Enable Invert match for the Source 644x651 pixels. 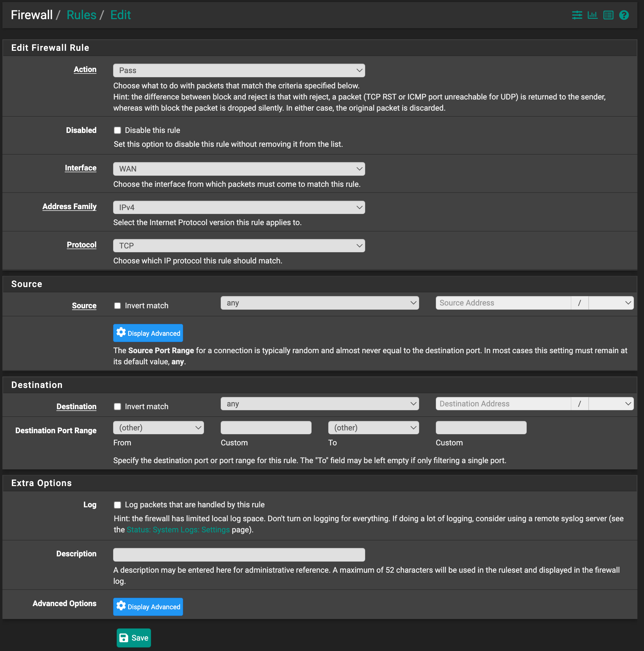pos(117,305)
